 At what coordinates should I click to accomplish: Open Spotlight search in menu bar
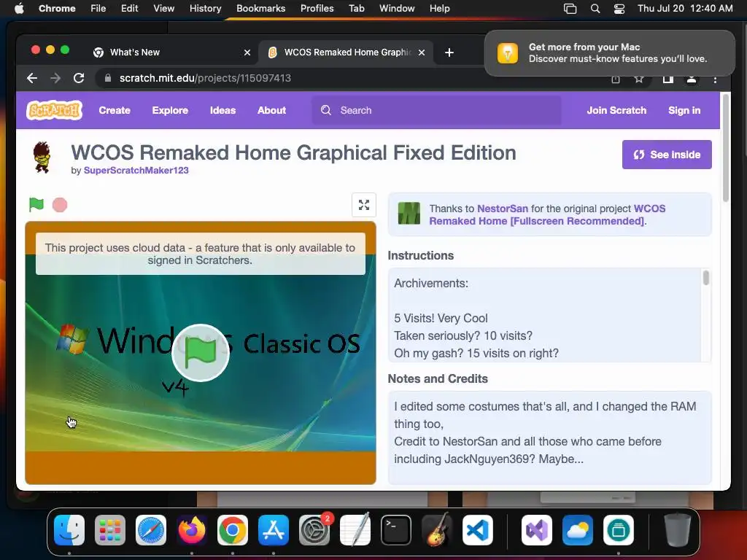pos(595,9)
